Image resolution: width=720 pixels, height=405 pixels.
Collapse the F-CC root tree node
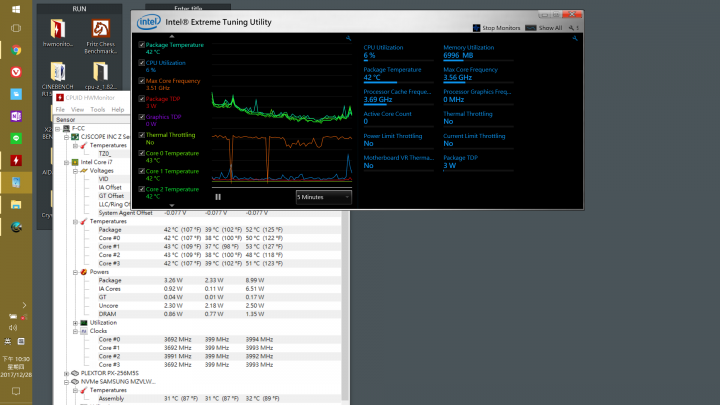pyautogui.click(x=58, y=129)
